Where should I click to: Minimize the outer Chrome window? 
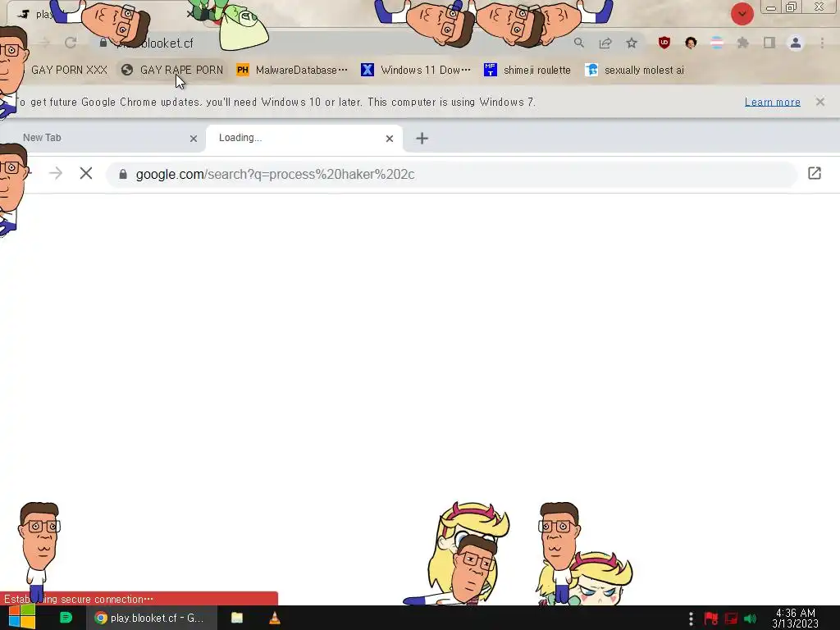pos(770,8)
